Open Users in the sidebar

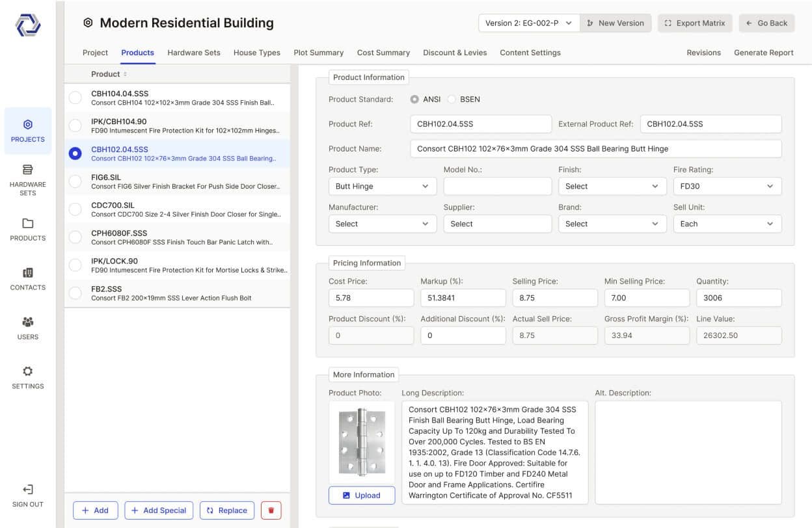pos(28,328)
